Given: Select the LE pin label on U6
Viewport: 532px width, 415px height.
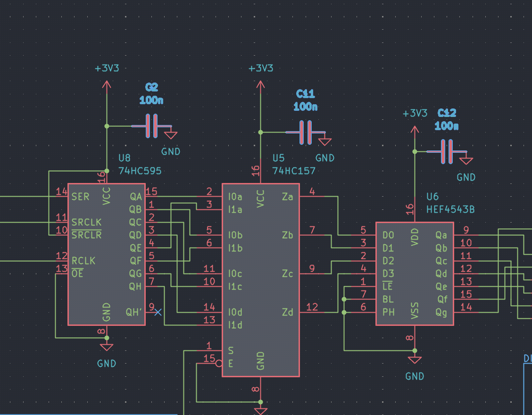Looking at the screenshot, I should 388,286.
